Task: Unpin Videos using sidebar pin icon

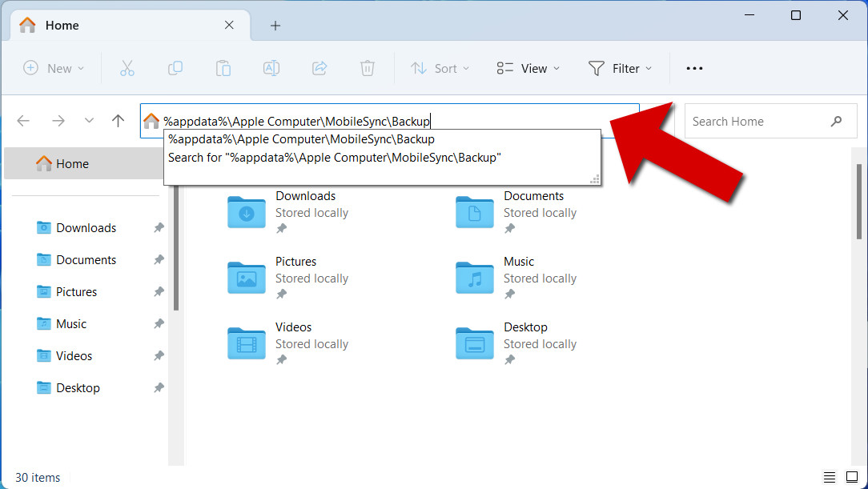Action: point(159,355)
